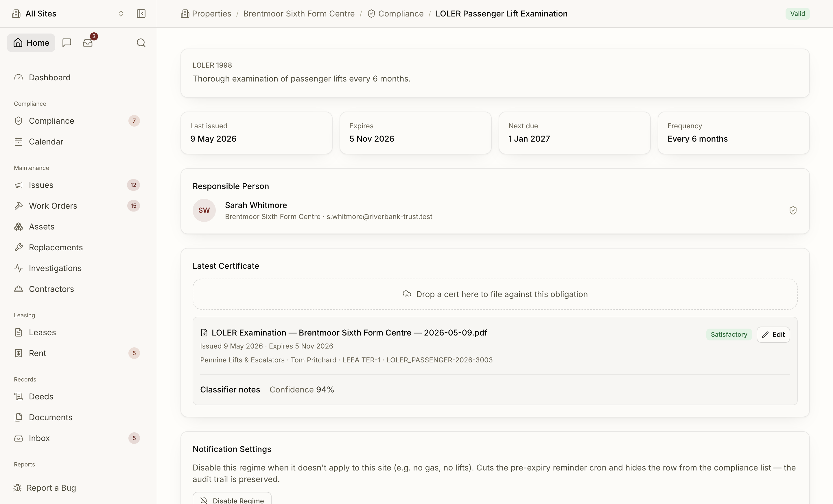Open Inbox in sidebar
Viewport: 833px width, 504px height.
pyautogui.click(x=77, y=438)
